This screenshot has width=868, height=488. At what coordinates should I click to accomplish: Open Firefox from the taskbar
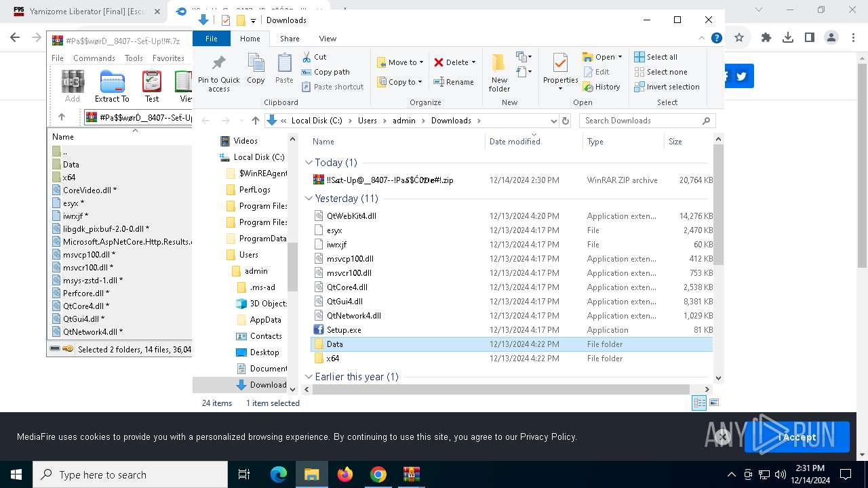point(345,474)
